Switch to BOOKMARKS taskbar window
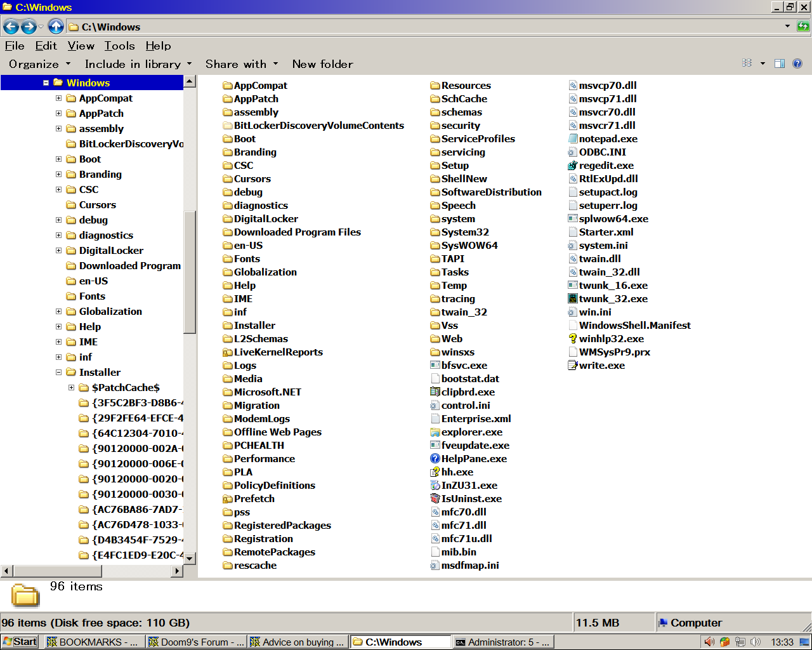This screenshot has width=812, height=650. (94, 642)
